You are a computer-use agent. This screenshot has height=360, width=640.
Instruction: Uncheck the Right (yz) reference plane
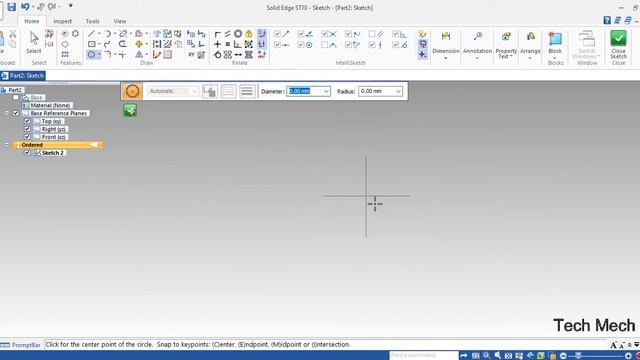click(27, 129)
